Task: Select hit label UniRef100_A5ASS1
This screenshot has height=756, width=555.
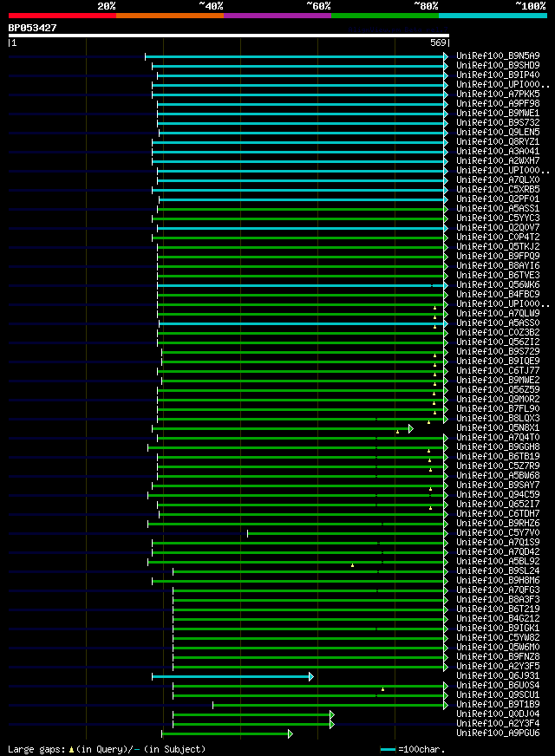Action: pyautogui.click(x=498, y=208)
